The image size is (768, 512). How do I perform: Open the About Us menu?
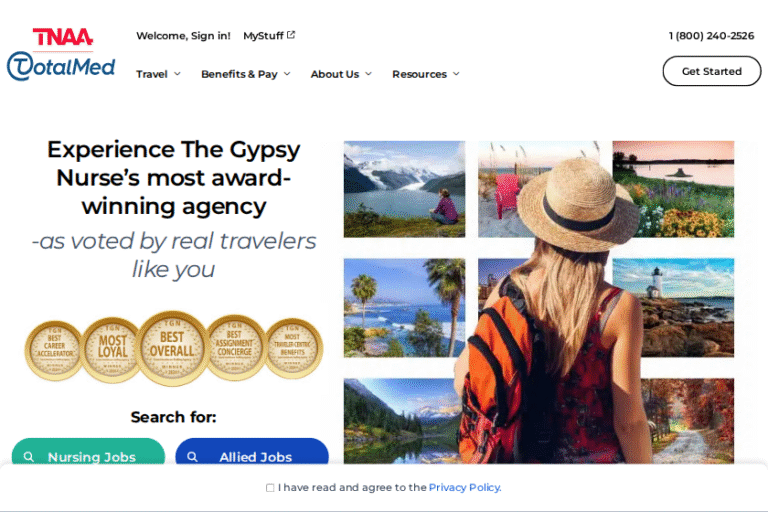coord(341,74)
